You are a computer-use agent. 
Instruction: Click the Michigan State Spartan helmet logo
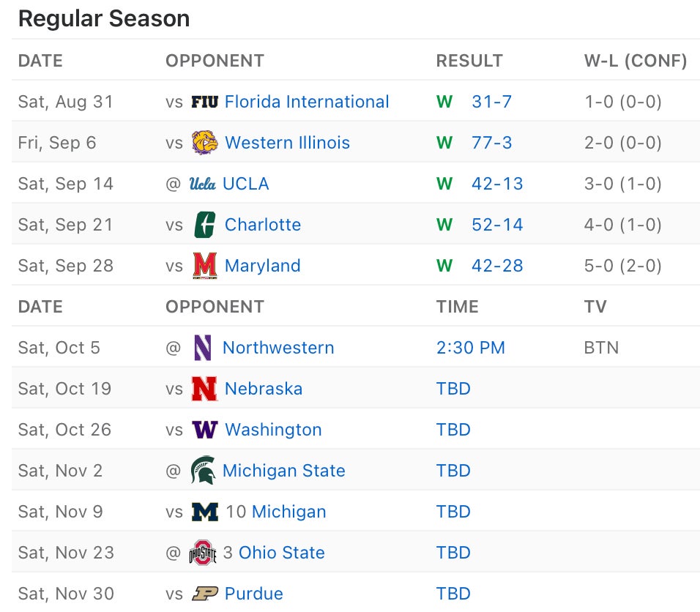pos(203,471)
